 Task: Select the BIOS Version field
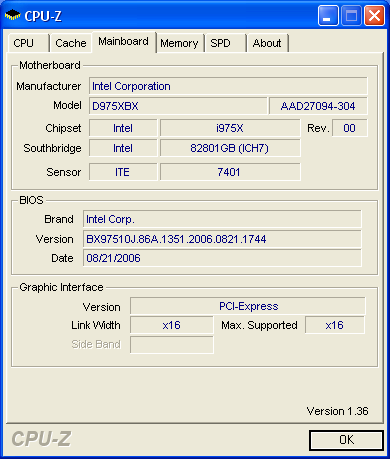[x=222, y=239]
